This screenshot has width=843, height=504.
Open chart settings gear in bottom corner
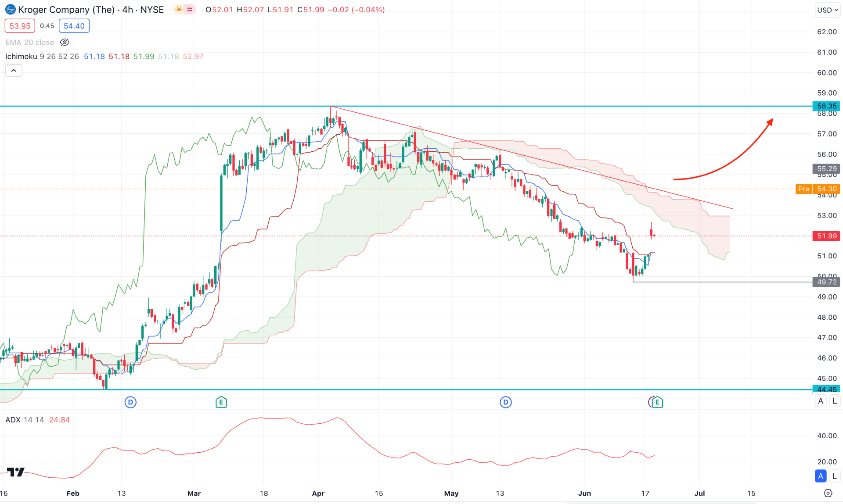click(828, 493)
